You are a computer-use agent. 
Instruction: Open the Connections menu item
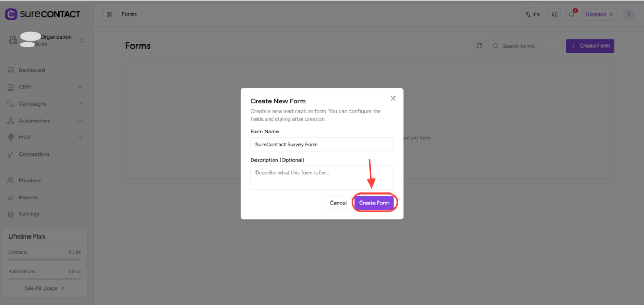point(34,154)
